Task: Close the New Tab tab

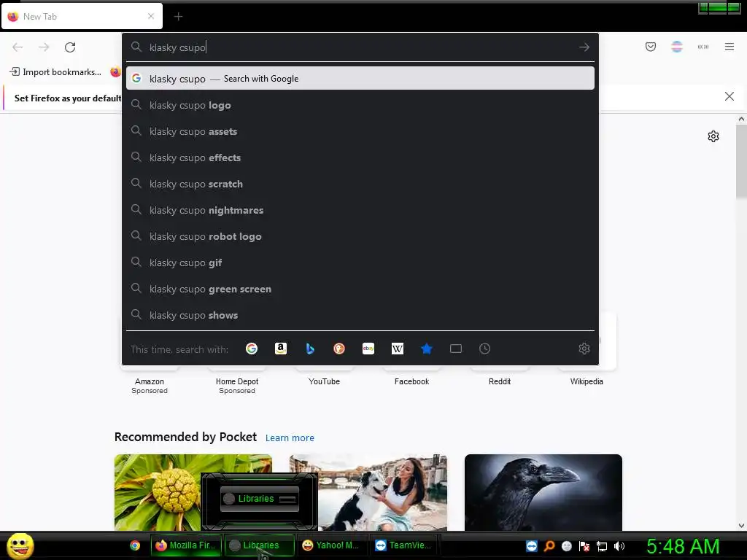Action: tap(151, 16)
